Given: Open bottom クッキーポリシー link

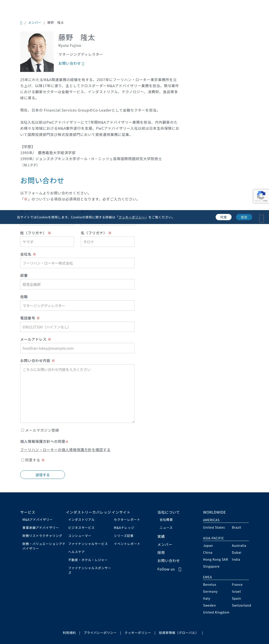Looking at the screenshot, I should pyautogui.click(x=138, y=633).
